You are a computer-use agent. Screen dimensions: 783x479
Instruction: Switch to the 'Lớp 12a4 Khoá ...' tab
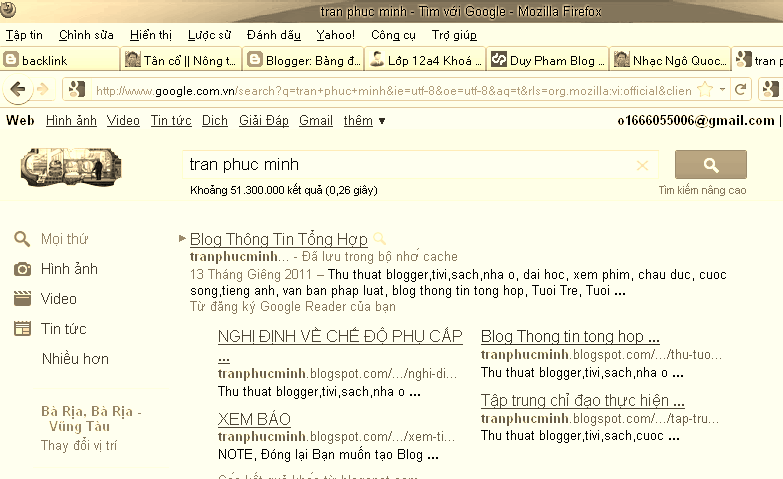click(x=426, y=60)
